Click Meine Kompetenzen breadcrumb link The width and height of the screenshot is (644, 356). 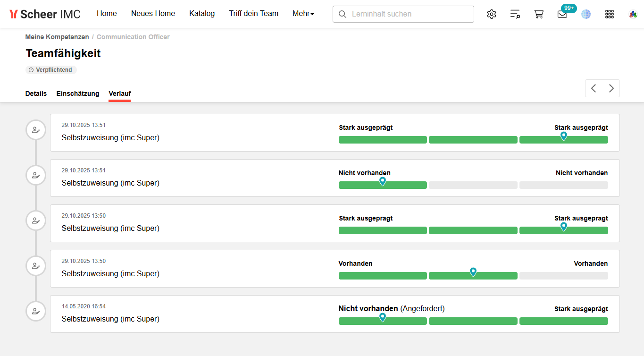tap(57, 37)
